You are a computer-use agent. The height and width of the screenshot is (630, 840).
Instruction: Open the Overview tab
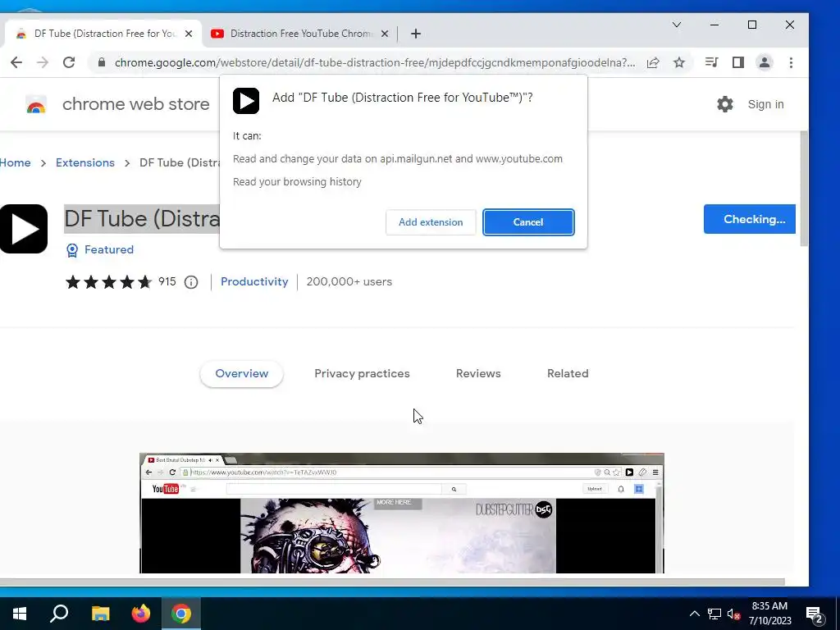(242, 373)
